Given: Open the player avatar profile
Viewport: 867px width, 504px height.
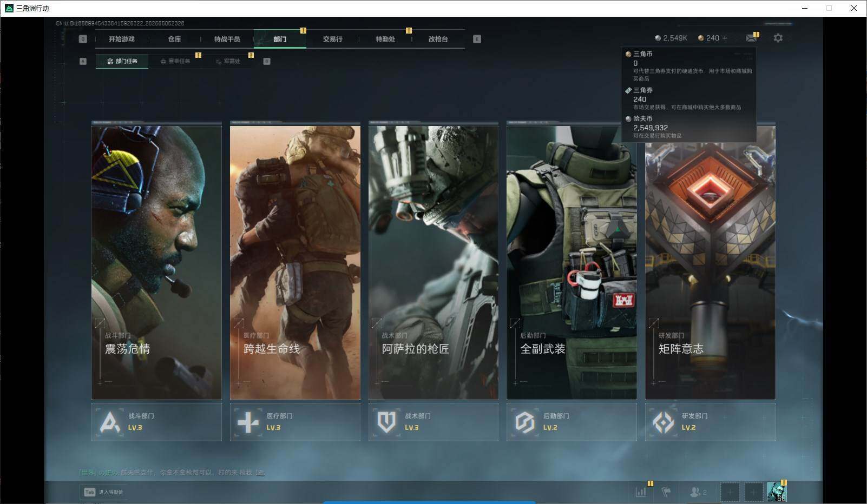Looking at the screenshot, I should pyautogui.click(x=777, y=492).
